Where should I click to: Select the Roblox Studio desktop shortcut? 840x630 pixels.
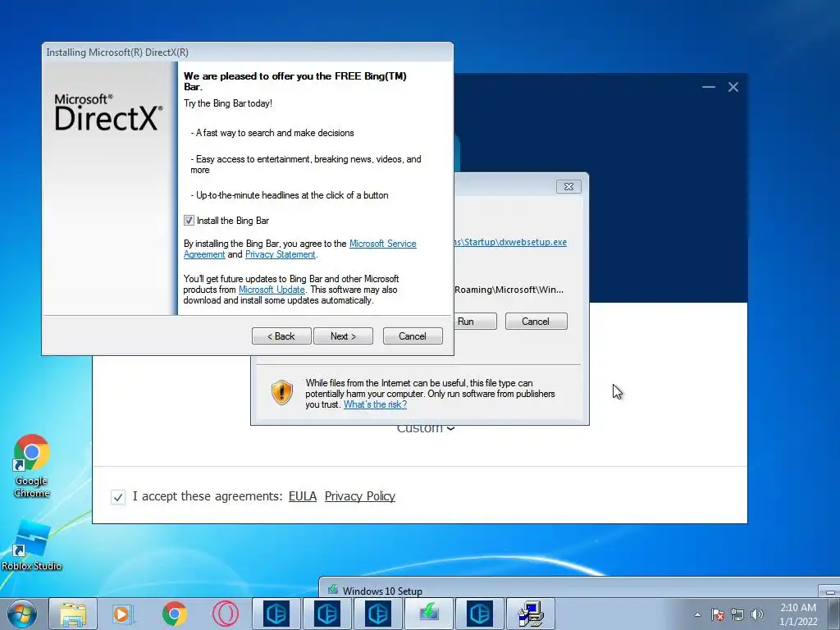click(32, 546)
